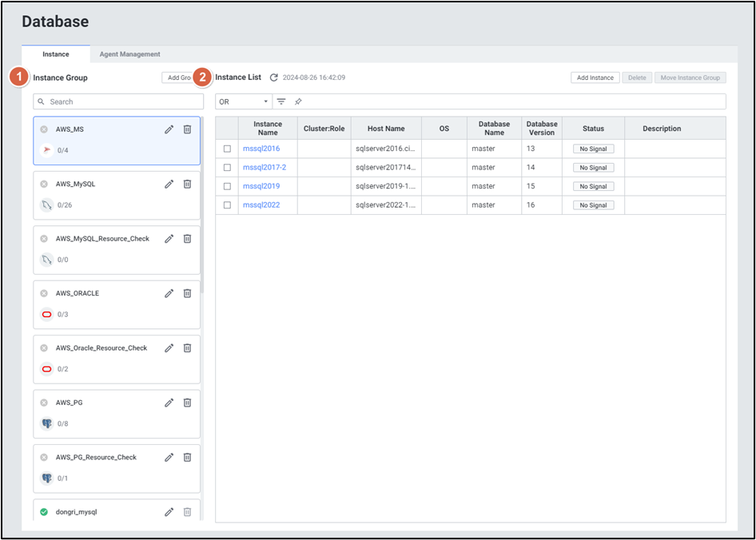756x540 pixels.
Task: Click the Add Group button
Action: click(177, 77)
